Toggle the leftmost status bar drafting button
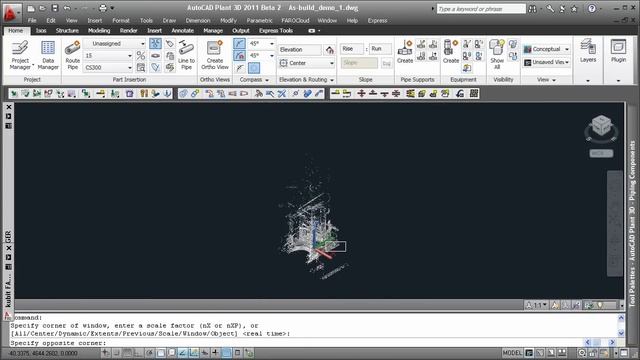Viewport: 640px width, 360px height. [106, 353]
